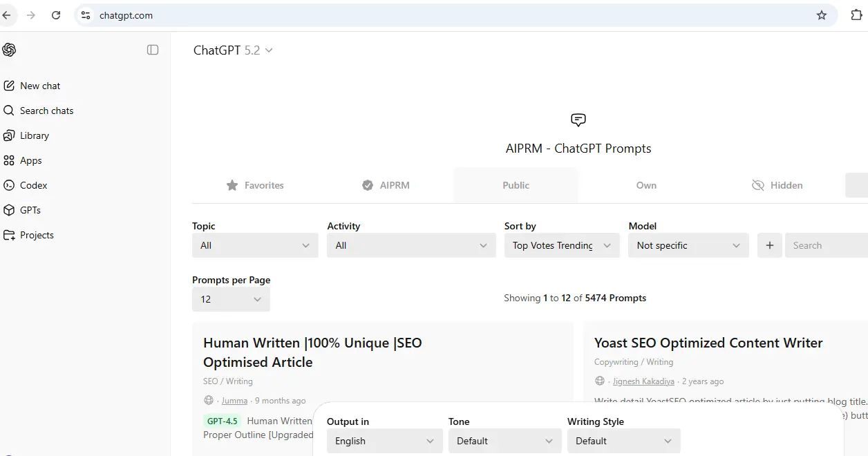Click the plus add prompt button

pyautogui.click(x=770, y=245)
